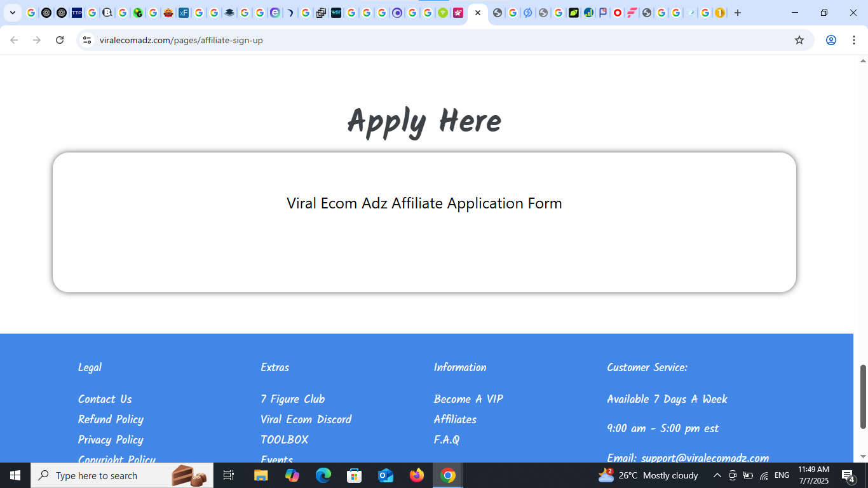Open the tab with purple ring favicon
Screen dimensions: 868x488
point(397,13)
